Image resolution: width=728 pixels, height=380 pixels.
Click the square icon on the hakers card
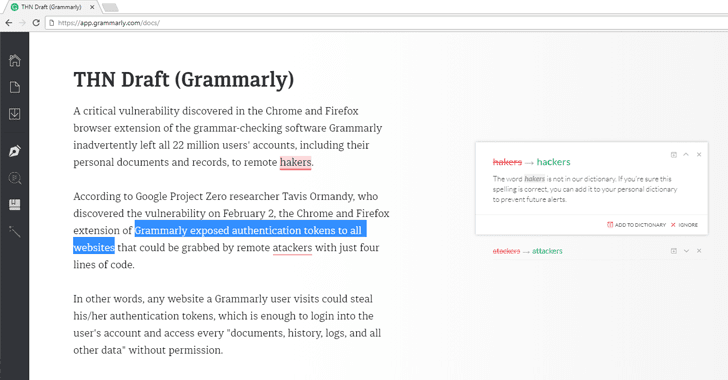674,155
